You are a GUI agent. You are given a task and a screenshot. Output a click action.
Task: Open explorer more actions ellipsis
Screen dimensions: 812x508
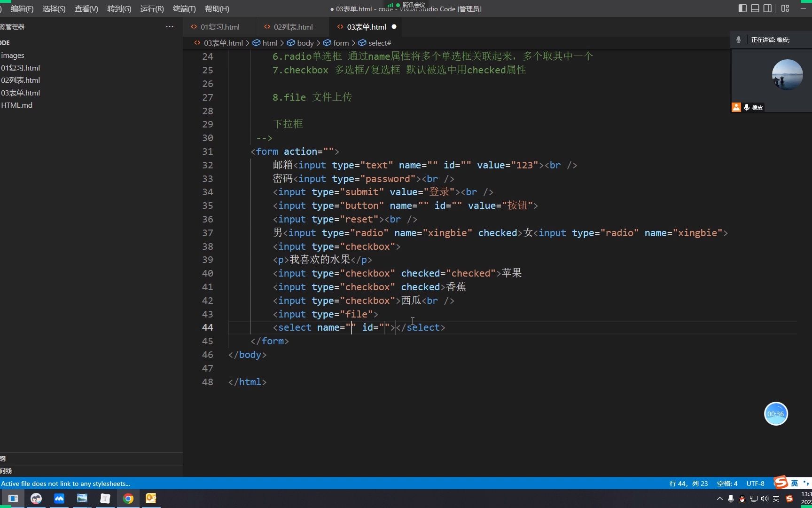(170, 27)
